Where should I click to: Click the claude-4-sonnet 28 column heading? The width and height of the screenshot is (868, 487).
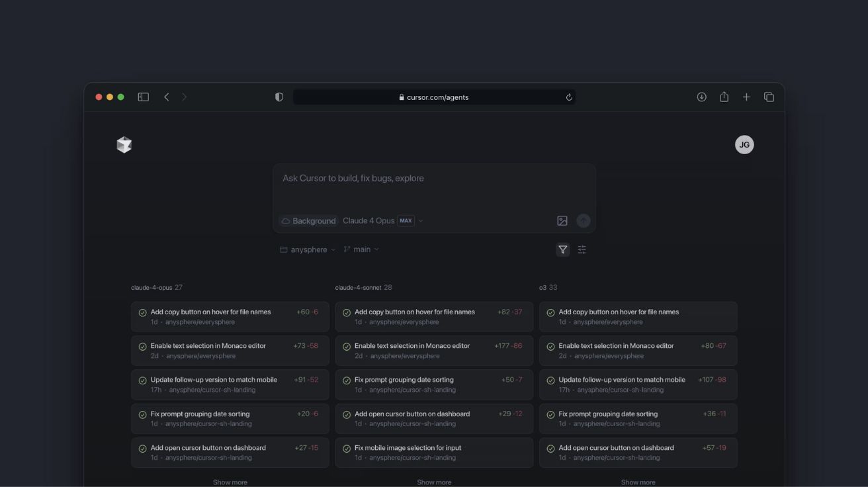(x=363, y=288)
